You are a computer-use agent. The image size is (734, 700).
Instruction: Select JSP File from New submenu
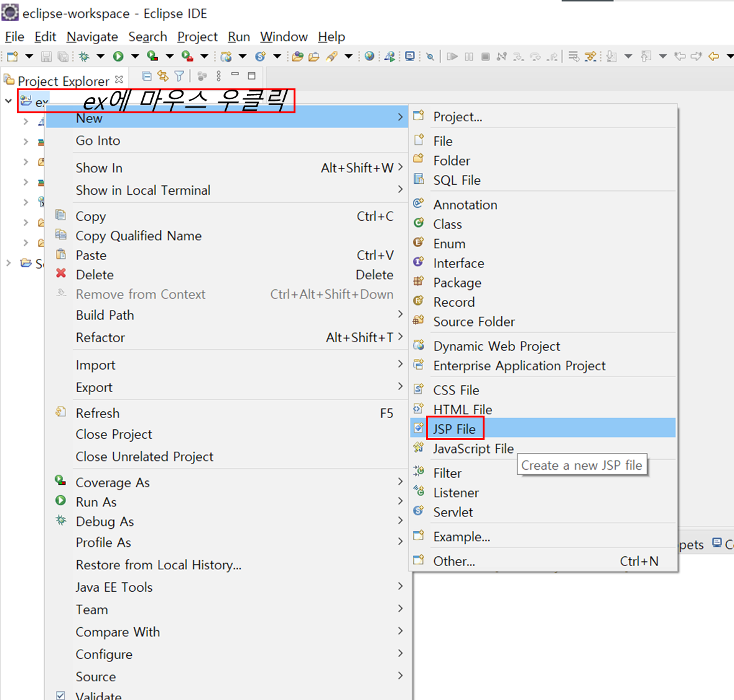coord(543,429)
